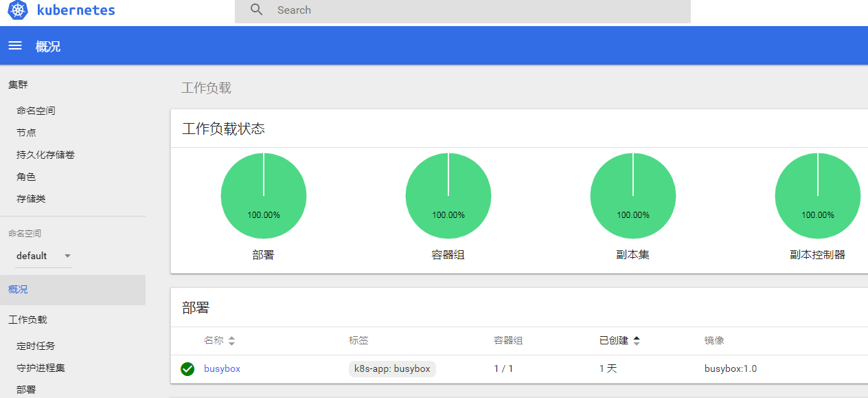
Task: Click the 镜像 column header
Action: (714, 340)
